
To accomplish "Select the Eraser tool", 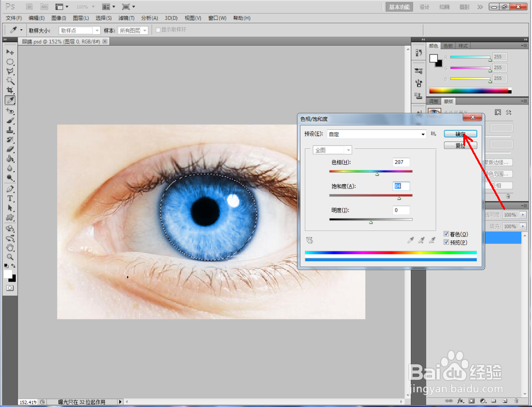I will coord(10,149).
